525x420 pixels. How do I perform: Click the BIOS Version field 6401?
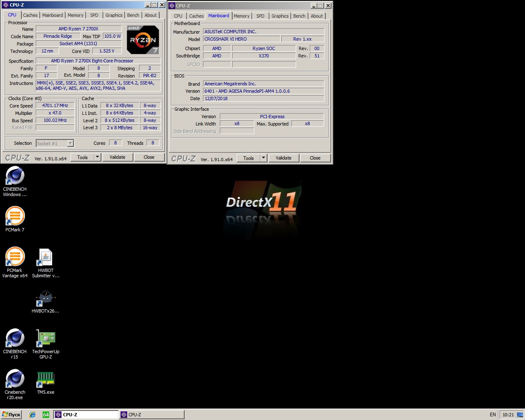click(x=263, y=91)
